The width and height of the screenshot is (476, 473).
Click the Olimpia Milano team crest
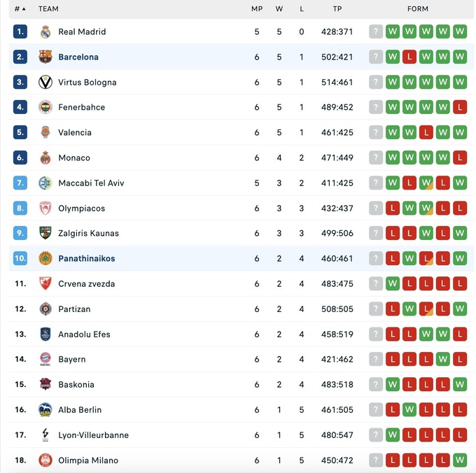pos(45,460)
